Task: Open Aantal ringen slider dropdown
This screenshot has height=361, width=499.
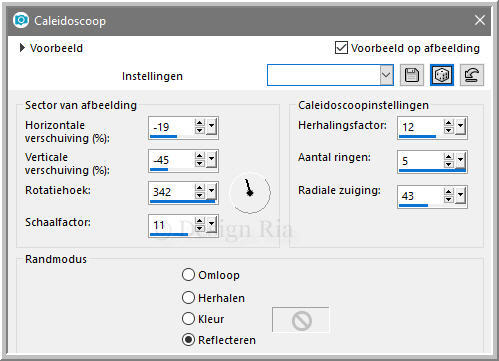Action: click(x=461, y=161)
